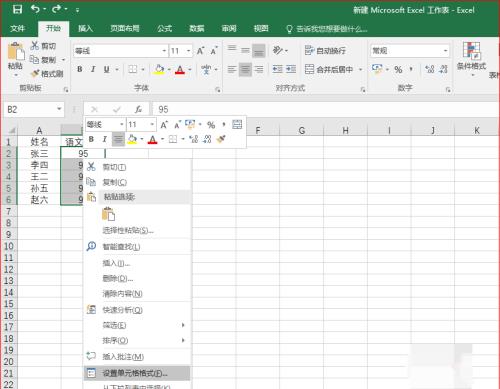Switch to the 审阅 ribbon tab

click(x=229, y=29)
